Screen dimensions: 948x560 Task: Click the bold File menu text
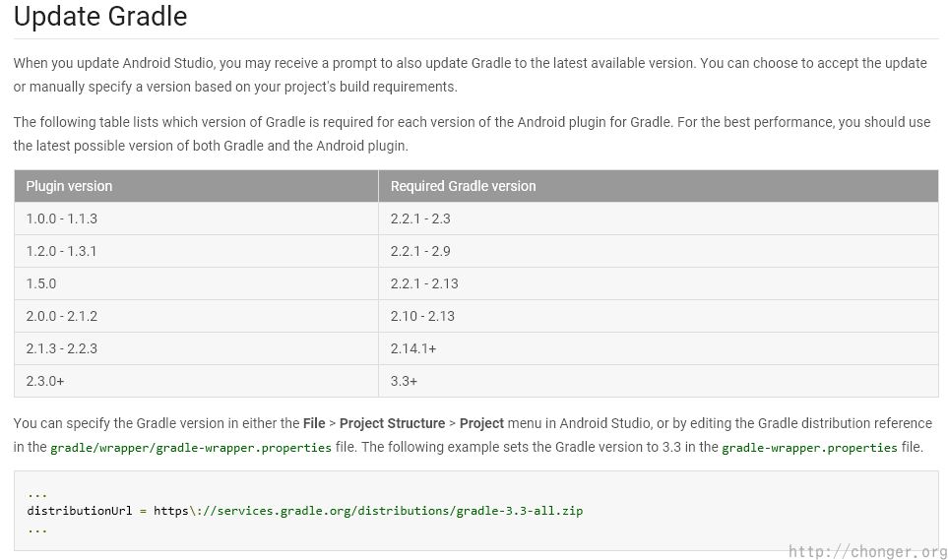point(314,423)
